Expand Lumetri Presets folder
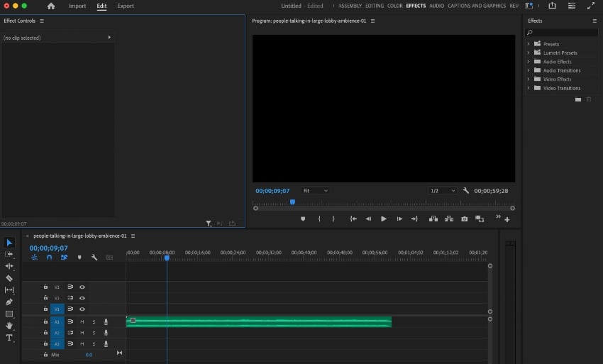This screenshot has height=364, width=603. pos(529,53)
